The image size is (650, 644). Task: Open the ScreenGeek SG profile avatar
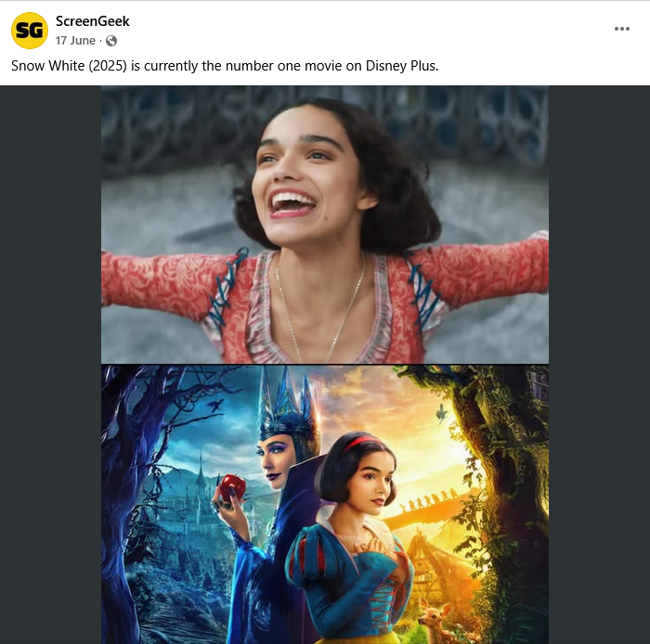click(x=30, y=31)
